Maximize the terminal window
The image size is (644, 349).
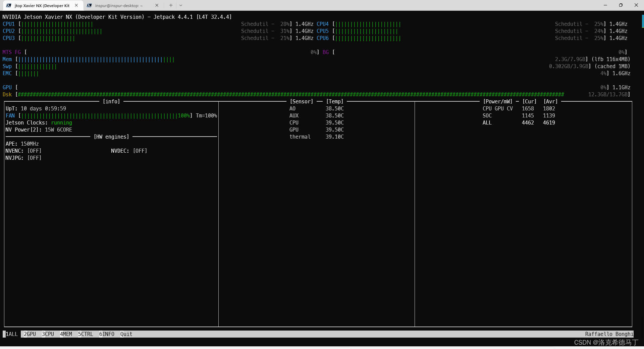tap(621, 5)
